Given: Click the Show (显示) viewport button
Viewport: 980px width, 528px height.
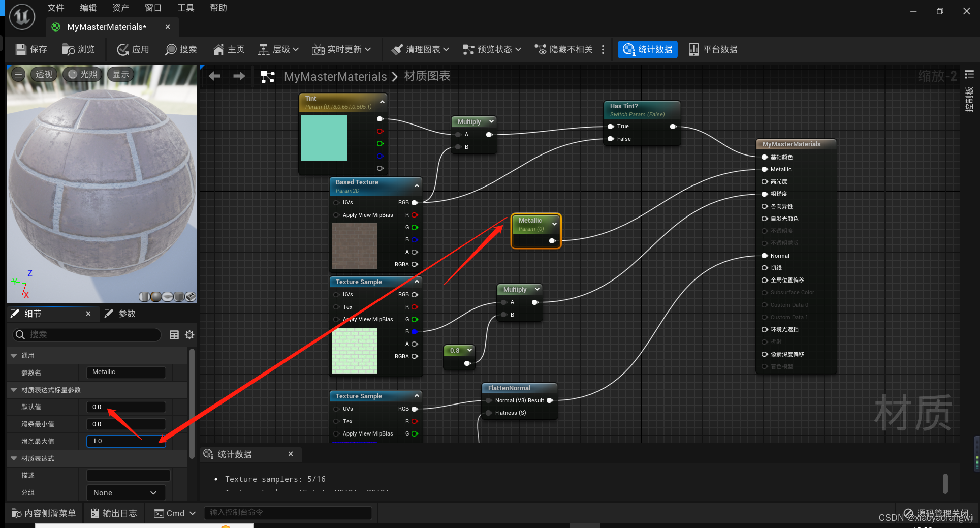Looking at the screenshot, I should pyautogui.click(x=121, y=74).
